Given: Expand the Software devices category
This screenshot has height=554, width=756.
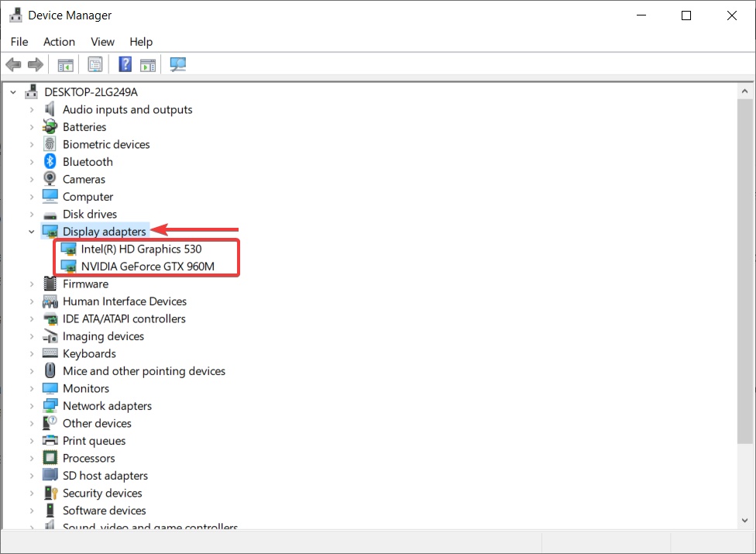Looking at the screenshot, I should [31, 511].
